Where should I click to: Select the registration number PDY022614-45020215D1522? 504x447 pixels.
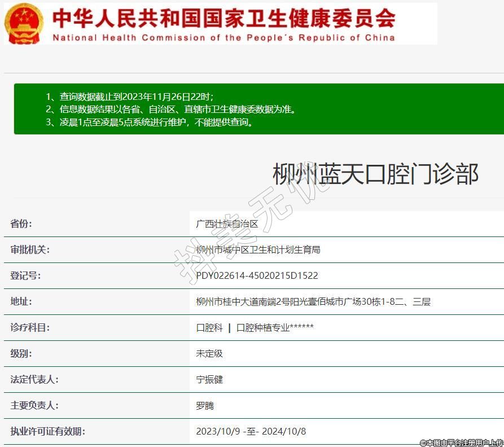point(257,275)
